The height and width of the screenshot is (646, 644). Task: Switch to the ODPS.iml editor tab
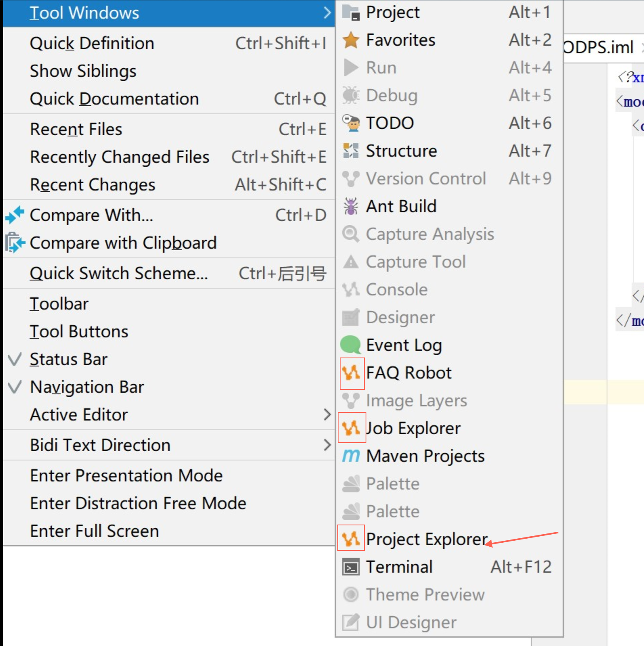(x=598, y=48)
